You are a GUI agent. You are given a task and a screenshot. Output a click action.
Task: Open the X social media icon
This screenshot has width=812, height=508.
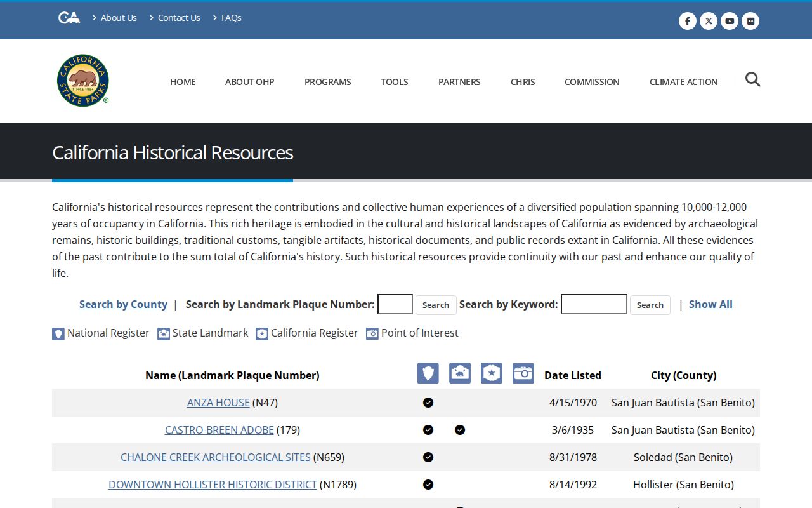[x=709, y=21]
